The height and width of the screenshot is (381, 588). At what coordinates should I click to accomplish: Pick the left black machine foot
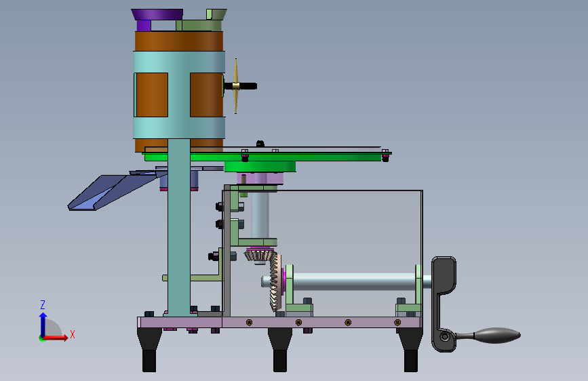tap(149, 350)
